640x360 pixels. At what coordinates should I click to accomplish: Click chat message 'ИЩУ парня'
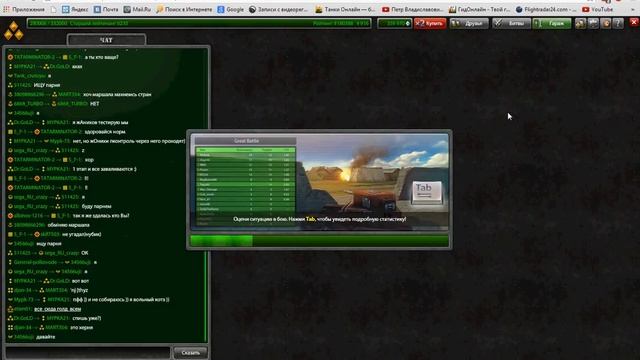[x=47, y=85]
